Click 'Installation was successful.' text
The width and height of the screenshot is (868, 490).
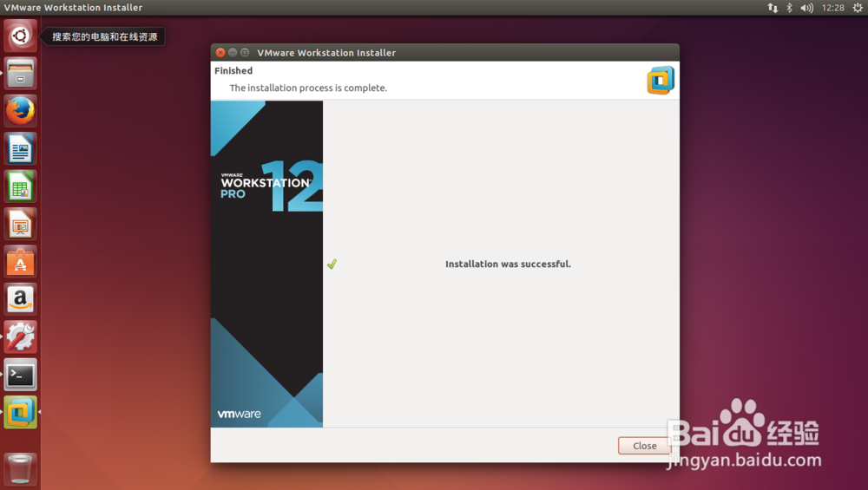508,265
